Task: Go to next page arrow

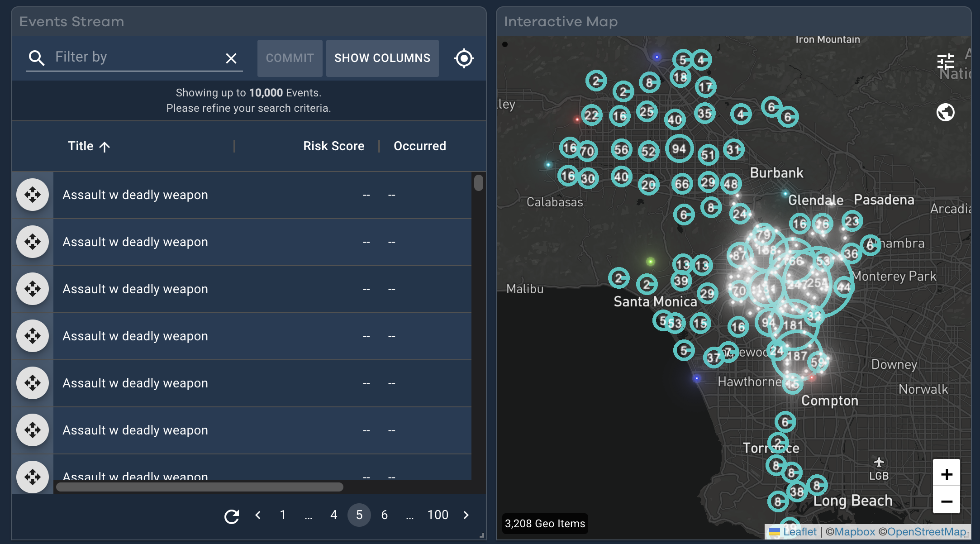Action: pyautogui.click(x=466, y=515)
